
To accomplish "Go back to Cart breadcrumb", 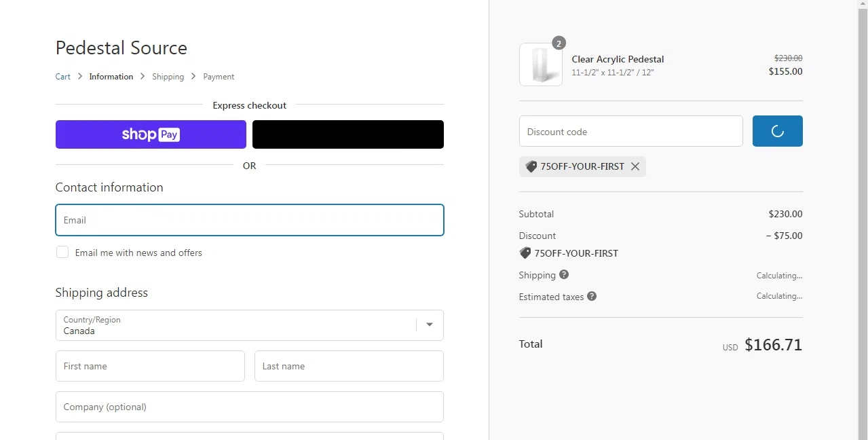I will click(63, 77).
